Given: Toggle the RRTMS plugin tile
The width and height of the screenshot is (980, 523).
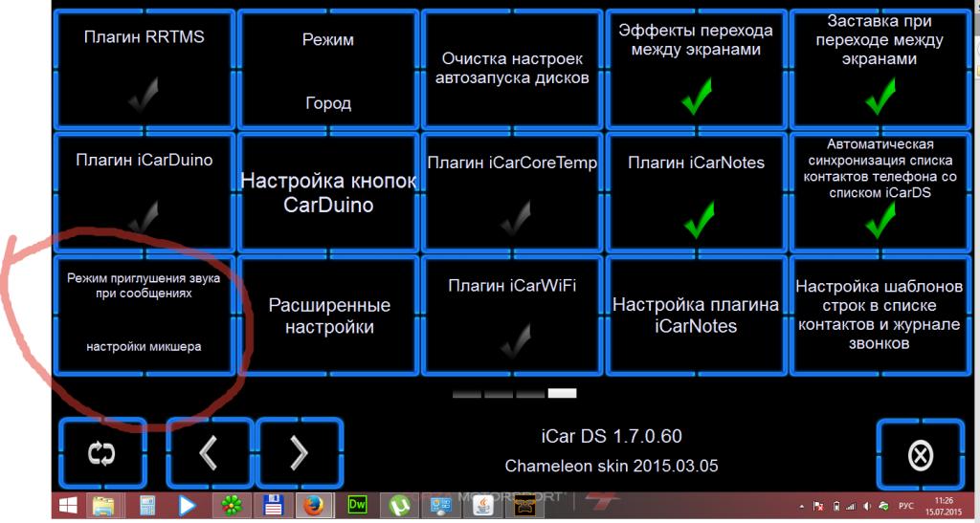Looking at the screenshot, I should tap(144, 69).
